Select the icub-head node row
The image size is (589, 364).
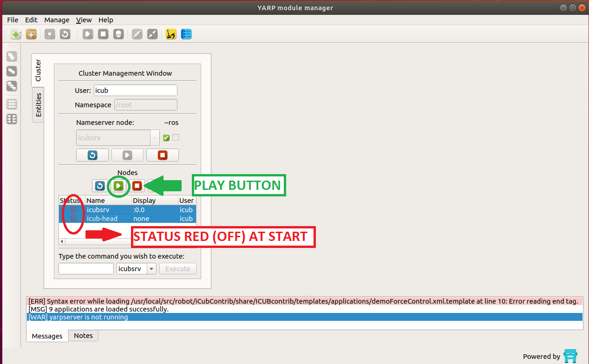(x=102, y=219)
